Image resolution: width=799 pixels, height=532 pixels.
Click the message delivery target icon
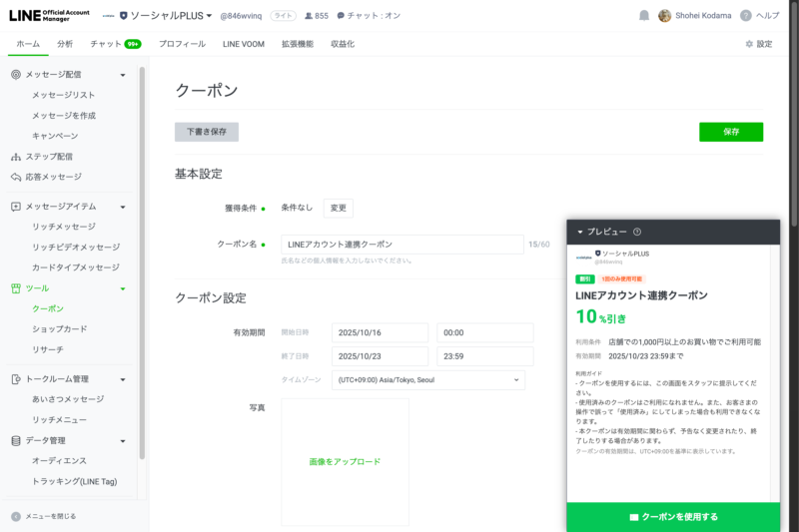pos(16,74)
